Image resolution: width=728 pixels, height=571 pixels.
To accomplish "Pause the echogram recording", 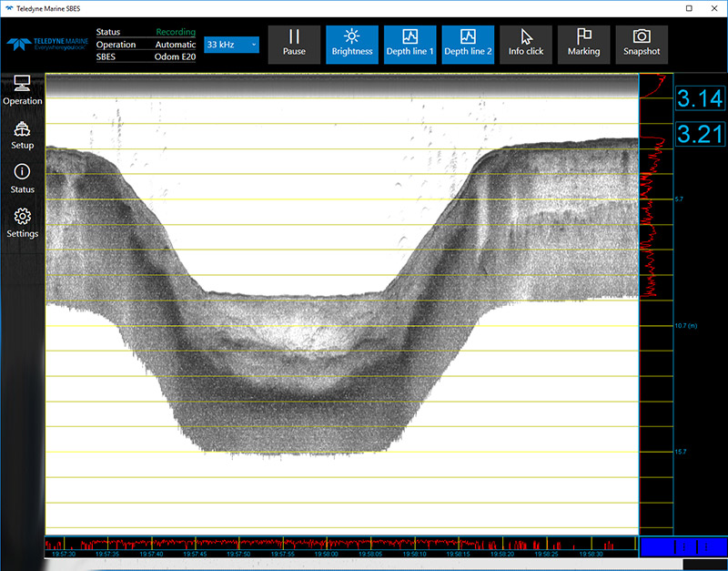I will [294, 44].
